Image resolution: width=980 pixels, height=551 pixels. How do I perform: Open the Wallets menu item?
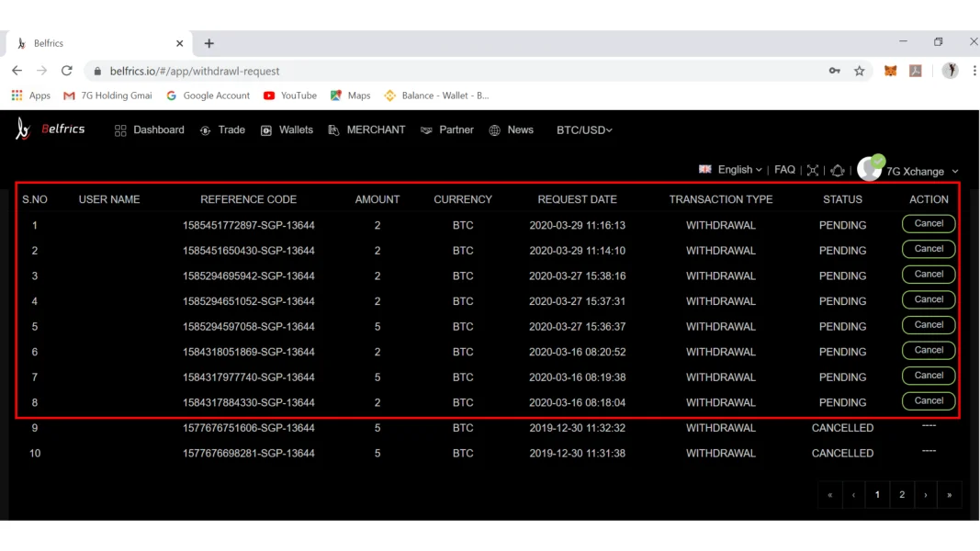coord(287,130)
